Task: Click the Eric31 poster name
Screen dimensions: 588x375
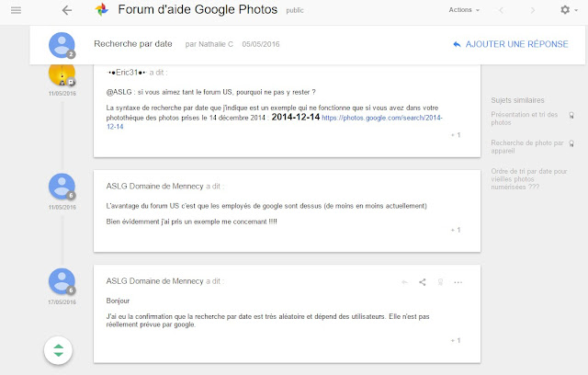Action: coord(127,73)
